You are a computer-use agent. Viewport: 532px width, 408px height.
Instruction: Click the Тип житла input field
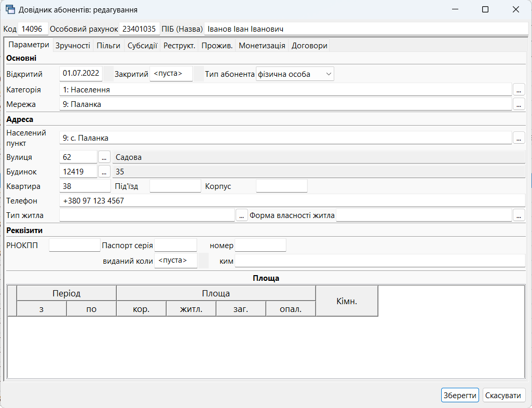(147, 215)
